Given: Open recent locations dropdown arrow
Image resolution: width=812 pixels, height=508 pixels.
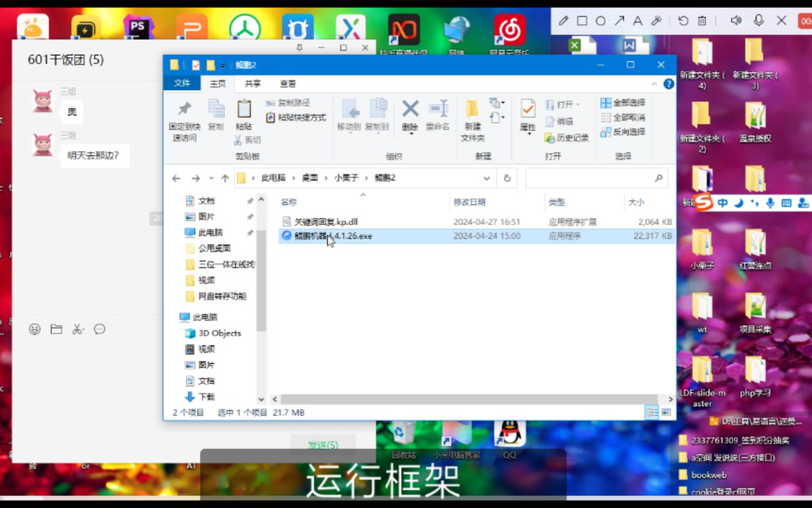Looking at the screenshot, I should (211, 178).
